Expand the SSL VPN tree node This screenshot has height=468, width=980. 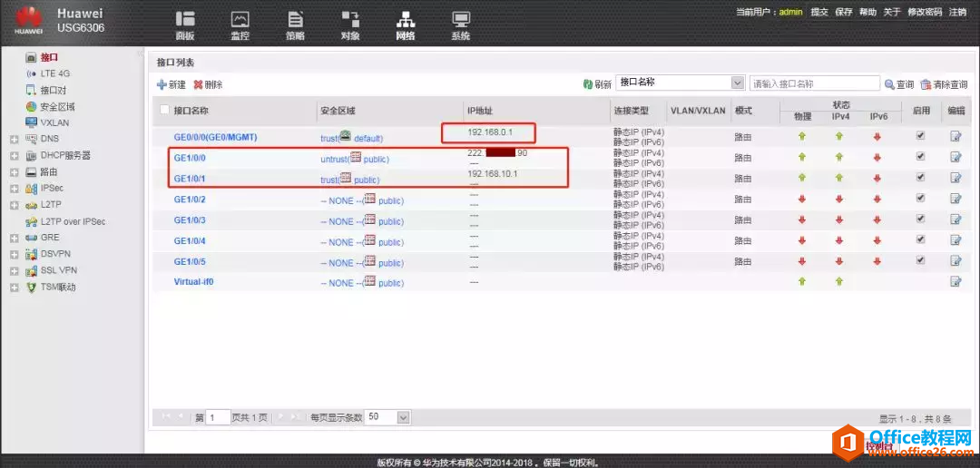[14, 271]
